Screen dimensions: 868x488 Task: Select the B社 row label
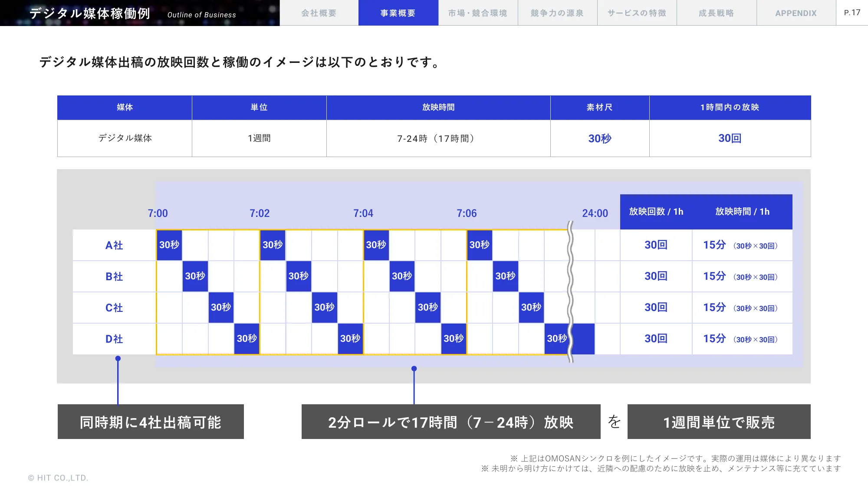115,276
